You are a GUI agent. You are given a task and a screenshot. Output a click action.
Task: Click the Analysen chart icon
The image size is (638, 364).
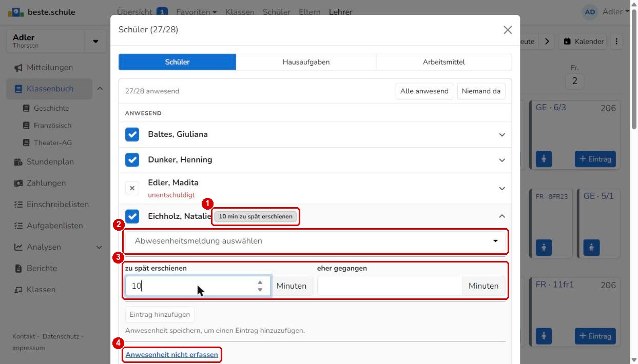tap(18, 247)
